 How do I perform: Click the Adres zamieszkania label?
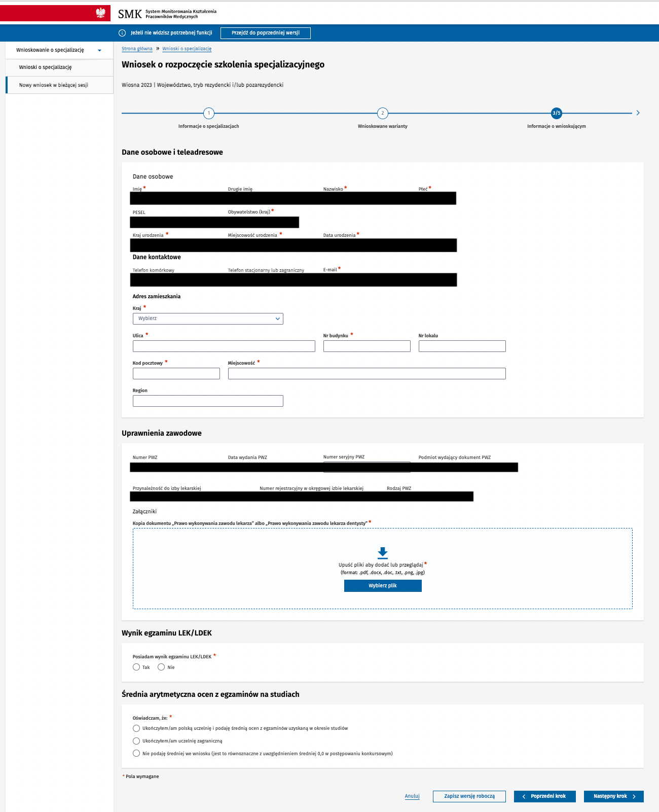(157, 296)
